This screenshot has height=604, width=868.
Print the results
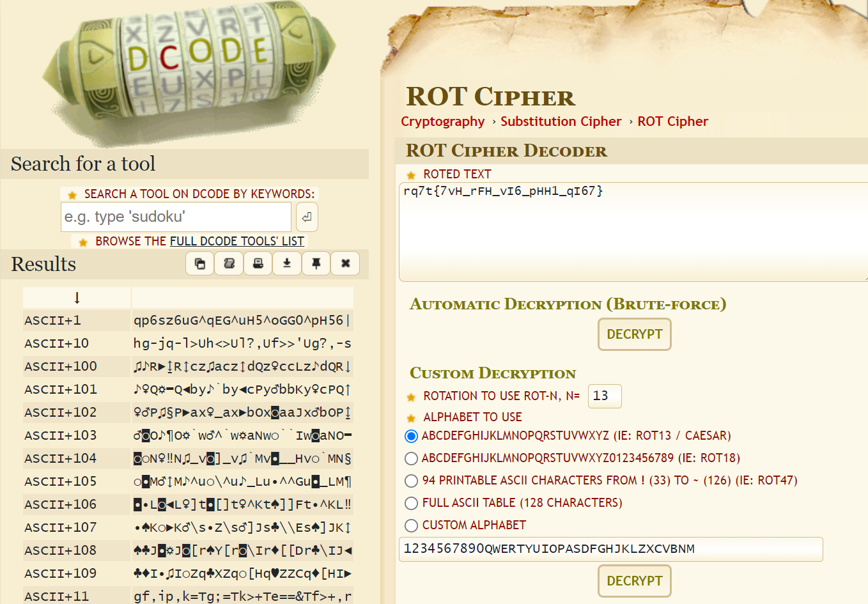[258, 263]
